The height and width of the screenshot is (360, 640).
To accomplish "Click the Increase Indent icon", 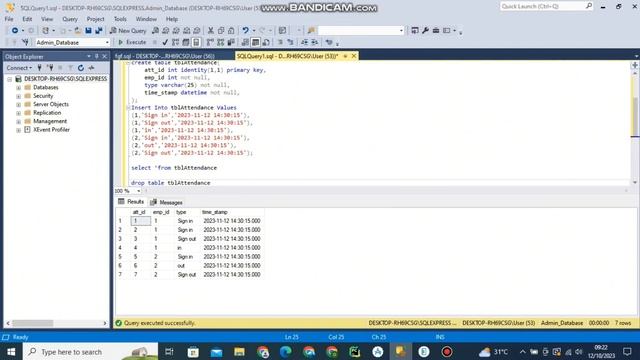I will (x=315, y=42).
